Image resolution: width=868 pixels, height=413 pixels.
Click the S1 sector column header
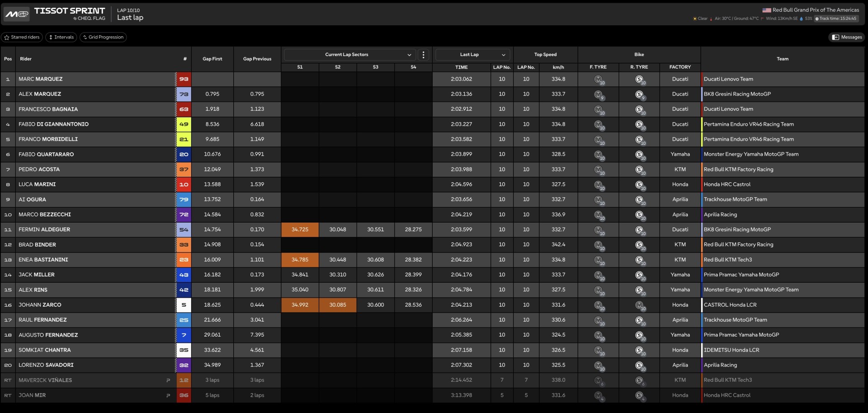300,67
